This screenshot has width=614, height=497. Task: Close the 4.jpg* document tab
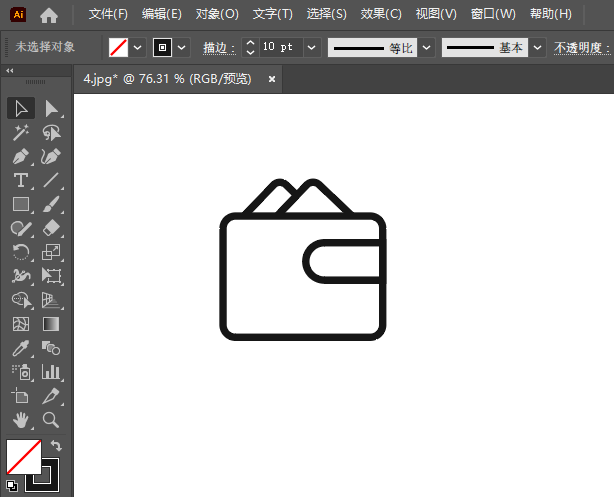(x=272, y=80)
